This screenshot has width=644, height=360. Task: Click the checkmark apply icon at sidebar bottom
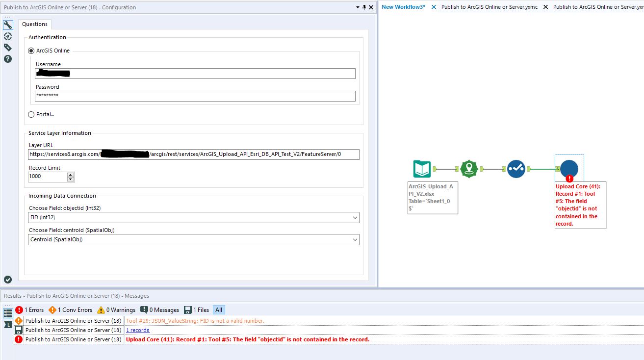click(8, 280)
